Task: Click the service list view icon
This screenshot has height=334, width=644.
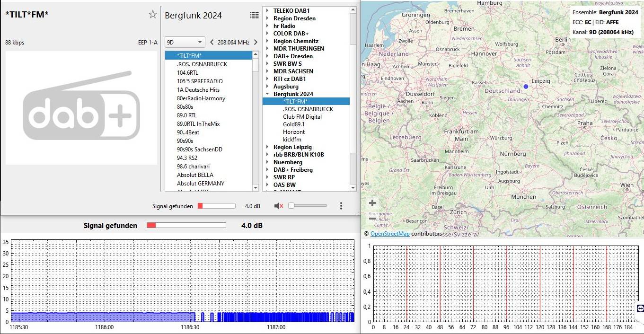Action: coord(255,15)
